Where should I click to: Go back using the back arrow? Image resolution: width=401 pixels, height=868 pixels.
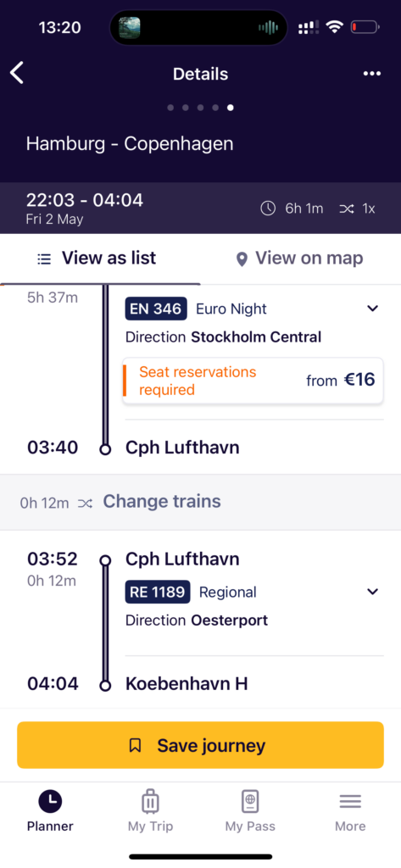(17, 73)
